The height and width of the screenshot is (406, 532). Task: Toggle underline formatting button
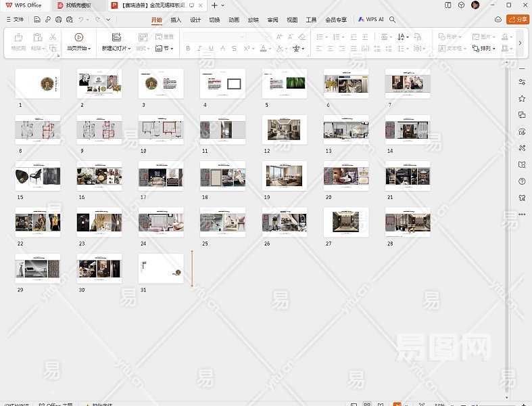pos(211,49)
